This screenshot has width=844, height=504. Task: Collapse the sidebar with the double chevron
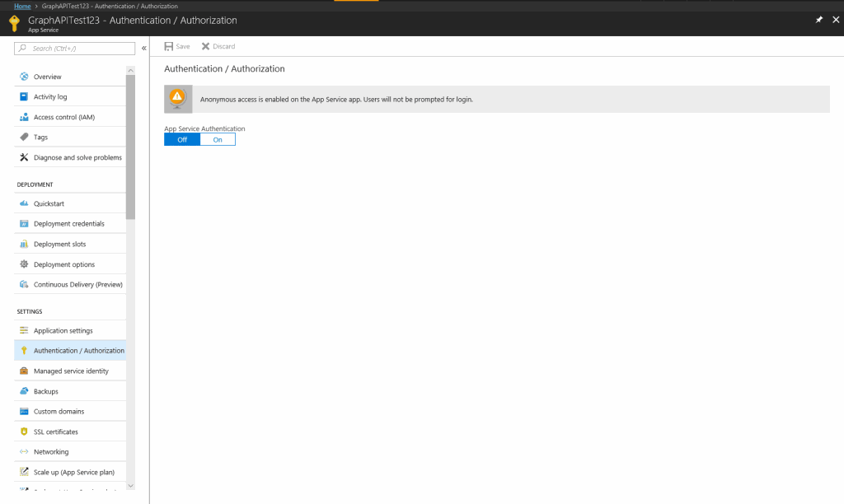point(143,49)
